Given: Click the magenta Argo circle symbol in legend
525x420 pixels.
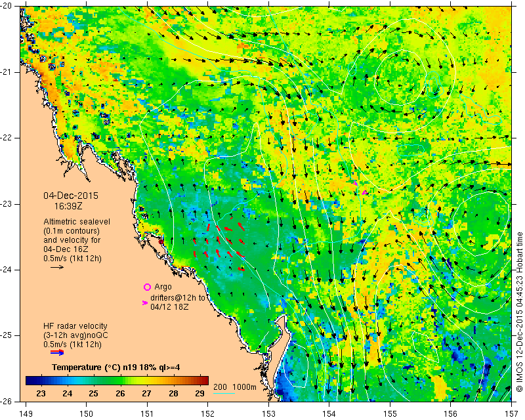Looking at the screenshot, I should (x=147, y=287).
